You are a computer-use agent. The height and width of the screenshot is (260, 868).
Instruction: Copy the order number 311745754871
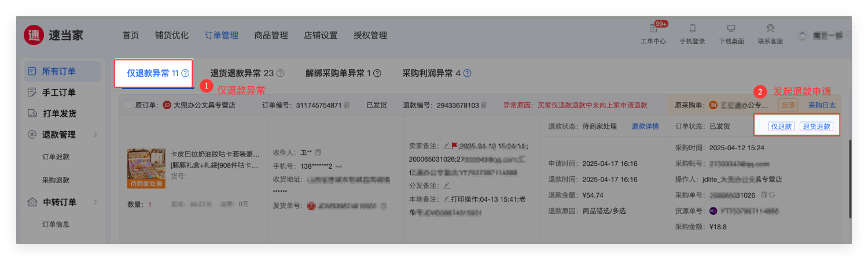point(347,105)
